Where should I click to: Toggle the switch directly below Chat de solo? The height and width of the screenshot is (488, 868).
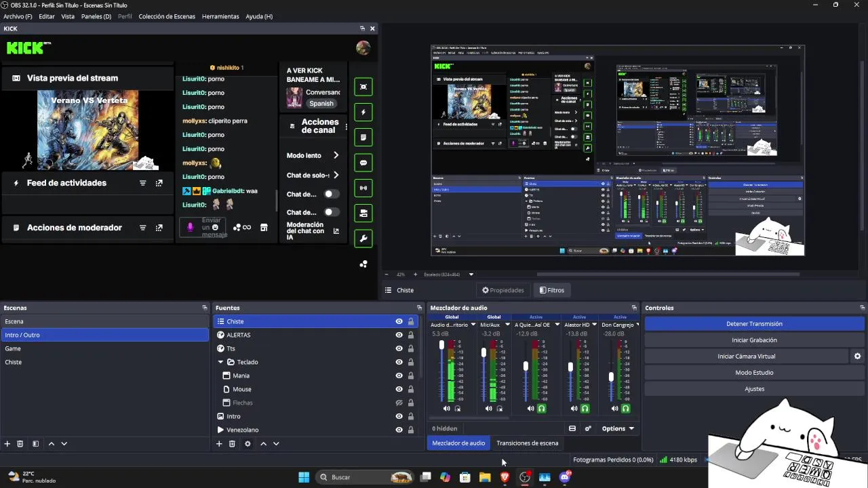coord(331,194)
